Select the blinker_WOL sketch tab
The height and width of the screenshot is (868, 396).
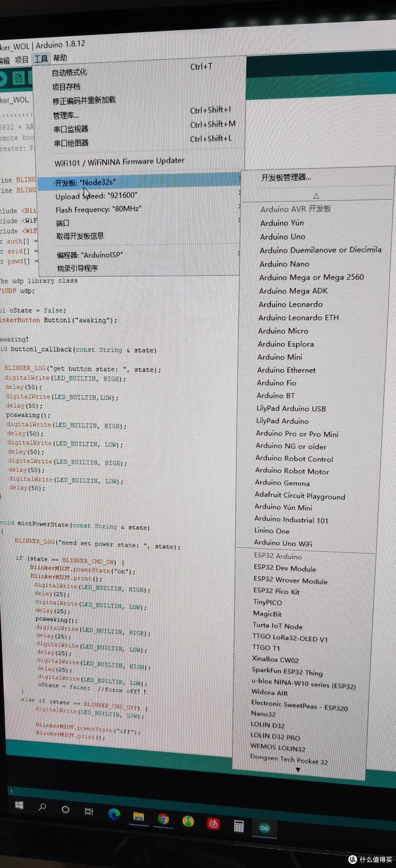click(x=14, y=100)
